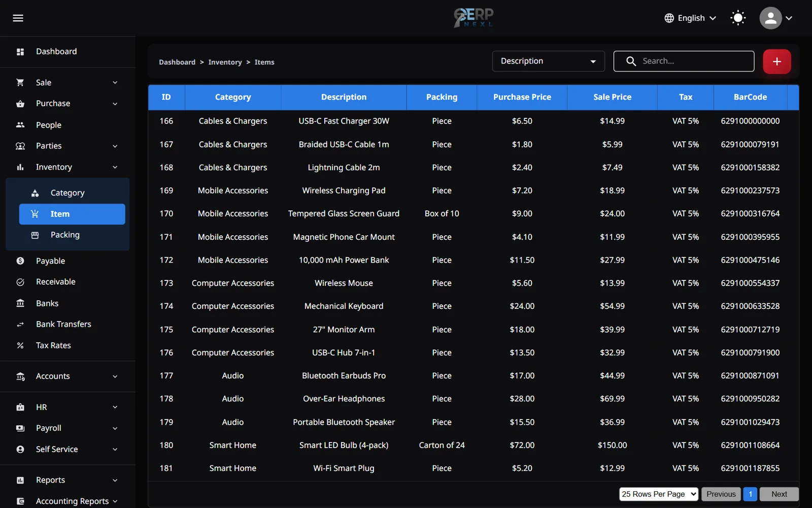Screen dimensions: 812x508
Task: Click barcode 6291001187855
Action: tap(750, 468)
